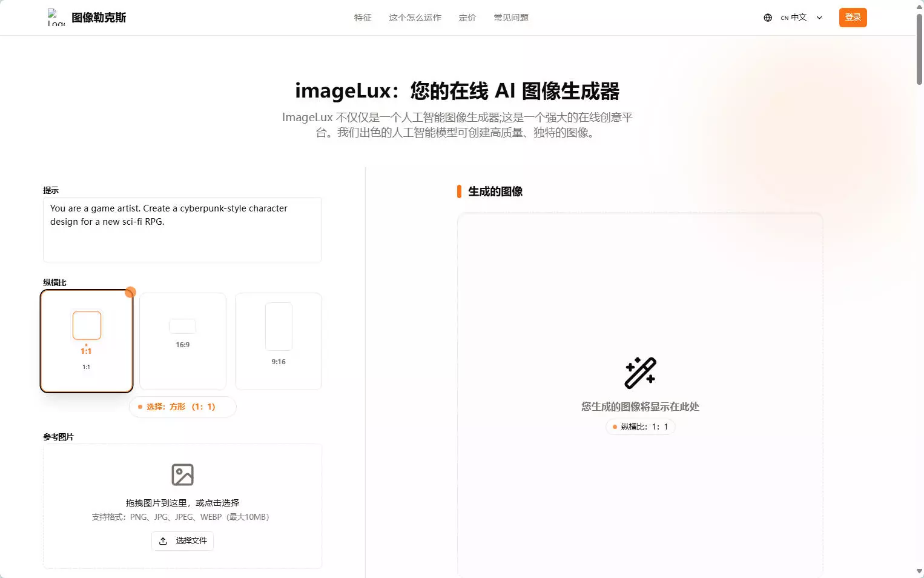
Task: Click the orange 登录 button
Action: (853, 18)
